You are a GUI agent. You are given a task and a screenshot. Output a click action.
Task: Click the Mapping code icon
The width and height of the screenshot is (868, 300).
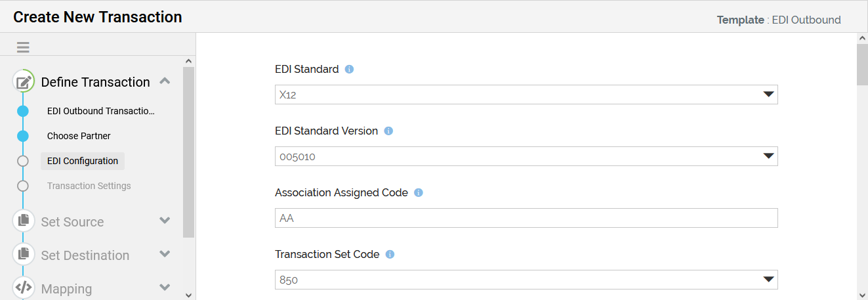[x=24, y=288]
